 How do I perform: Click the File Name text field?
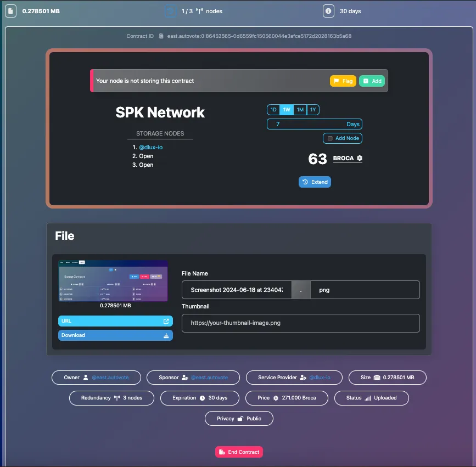(237, 290)
